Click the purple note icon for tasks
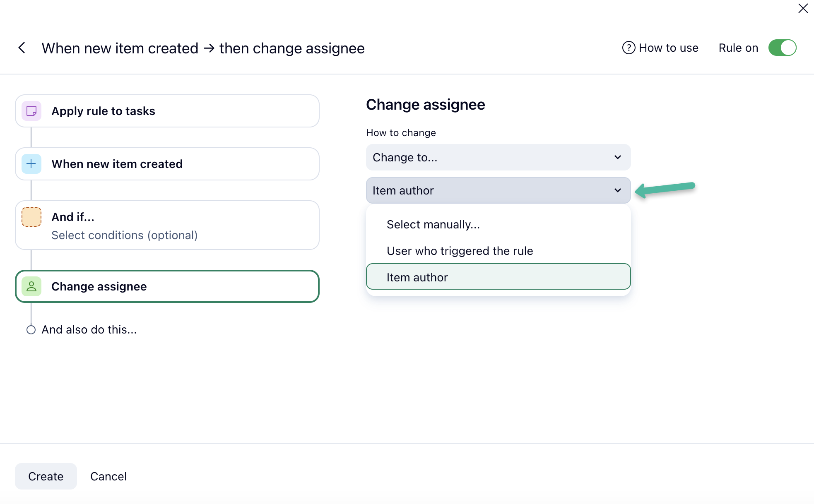Image resolution: width=814 pixels, height=504 pixels. [31, 111]
